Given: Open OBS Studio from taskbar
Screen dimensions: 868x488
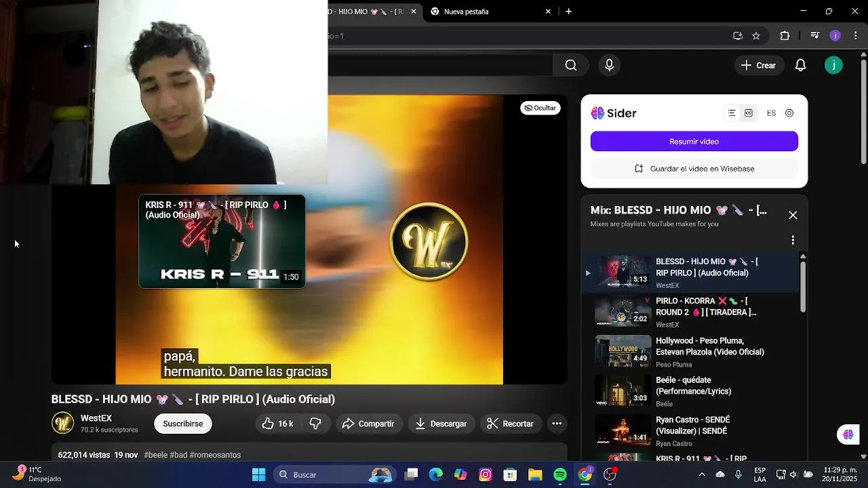Looking at the screenshot, I should tap(610, 474).
